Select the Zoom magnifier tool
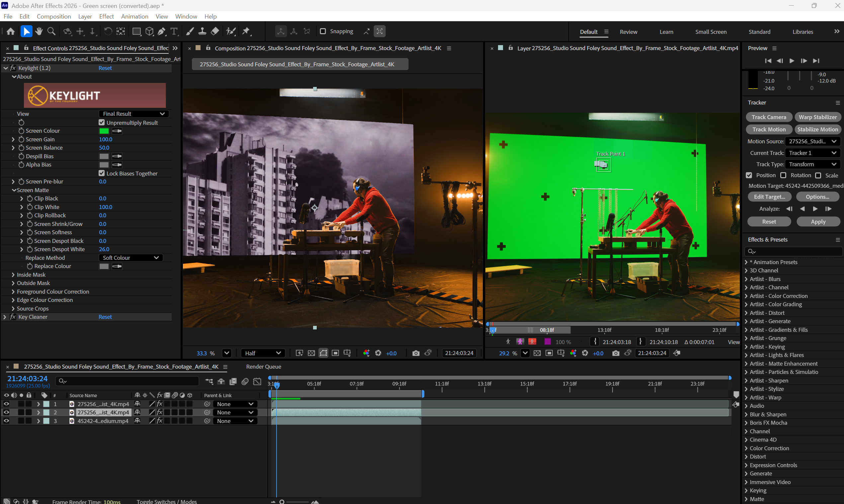Image resolution: width=844 pixels, height=504 pixels. [51, 31]
